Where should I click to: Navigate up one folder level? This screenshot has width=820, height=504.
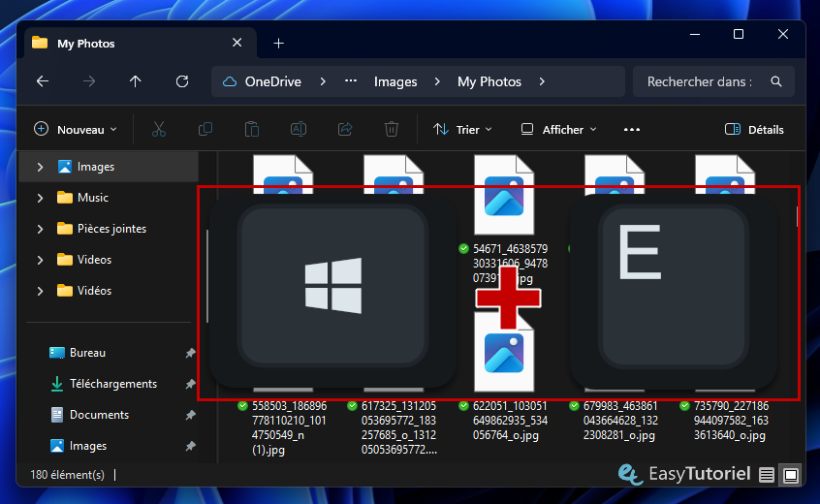136,81
